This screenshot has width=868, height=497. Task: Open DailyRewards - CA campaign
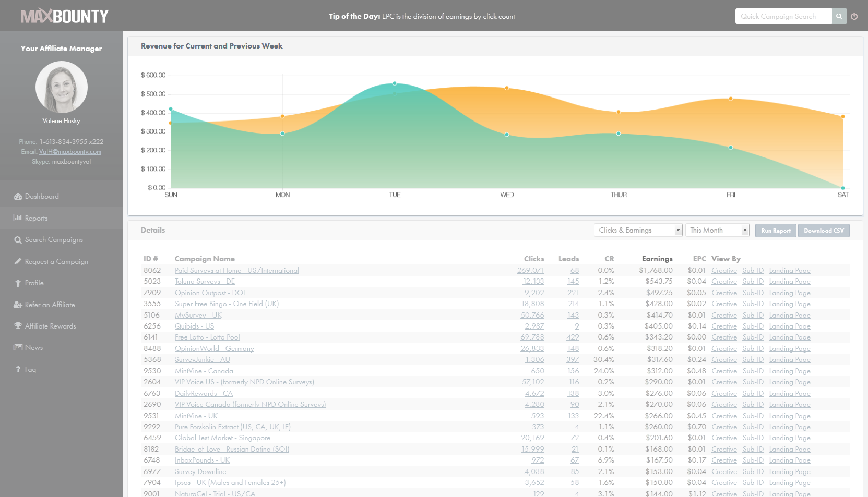(x=204, y=393)
